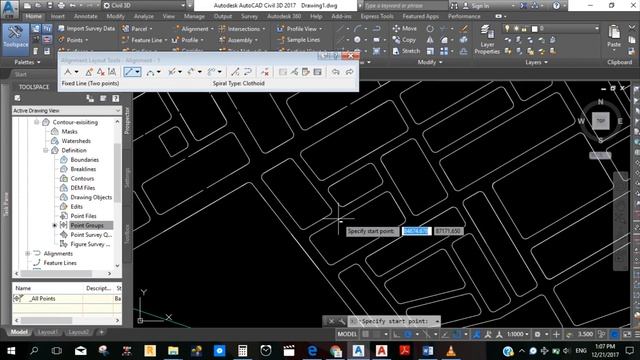Toggle polar tracking in status bar

pos(408,334)
